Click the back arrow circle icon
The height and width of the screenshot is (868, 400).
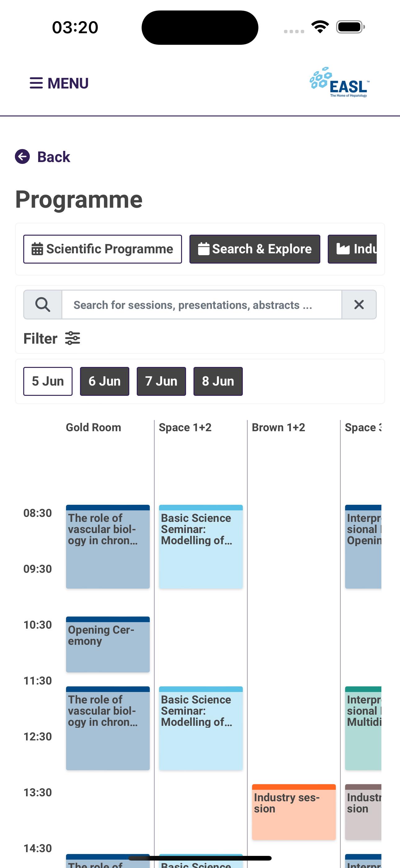tap(22, 157)
